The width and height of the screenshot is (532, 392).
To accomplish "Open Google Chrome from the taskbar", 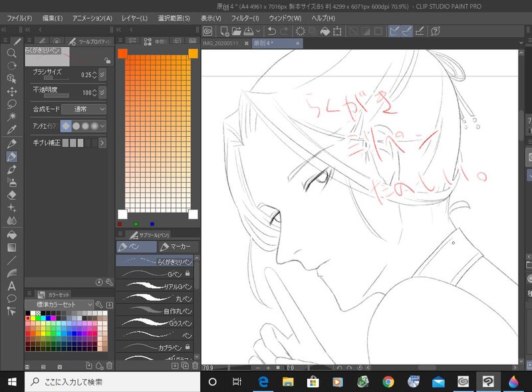I will pyautogui.click(x=388, y=382).
